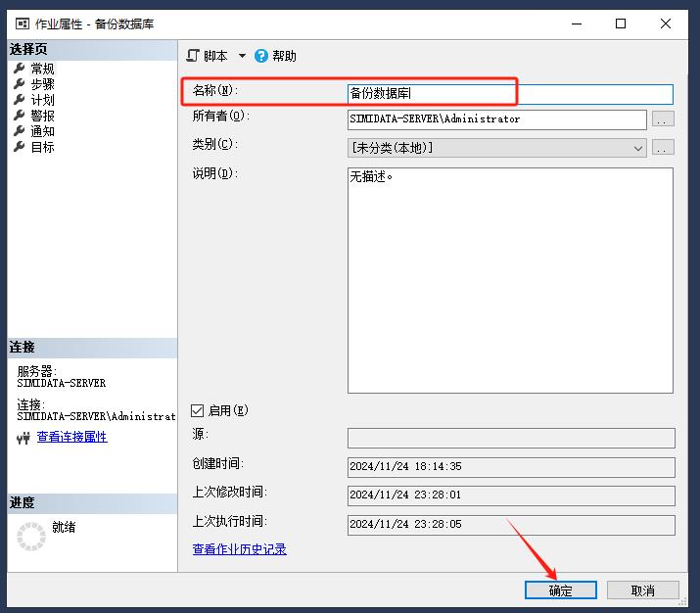Click the wrench icon beside 计划
Viewport: 700px width, 613px height.
[x=20, y=100]
